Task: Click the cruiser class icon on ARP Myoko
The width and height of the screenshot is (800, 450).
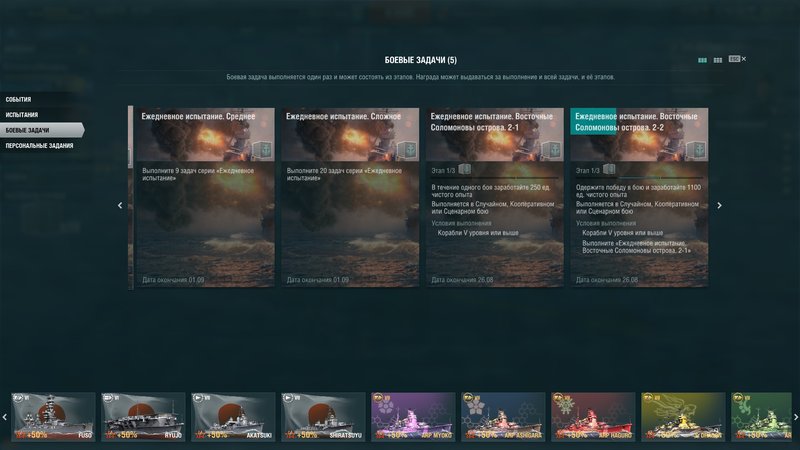Action: click(379, 397)
